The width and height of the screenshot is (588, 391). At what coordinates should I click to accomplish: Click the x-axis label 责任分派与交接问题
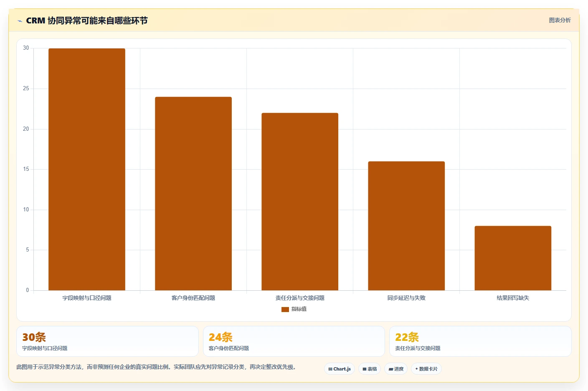(300, 298)
